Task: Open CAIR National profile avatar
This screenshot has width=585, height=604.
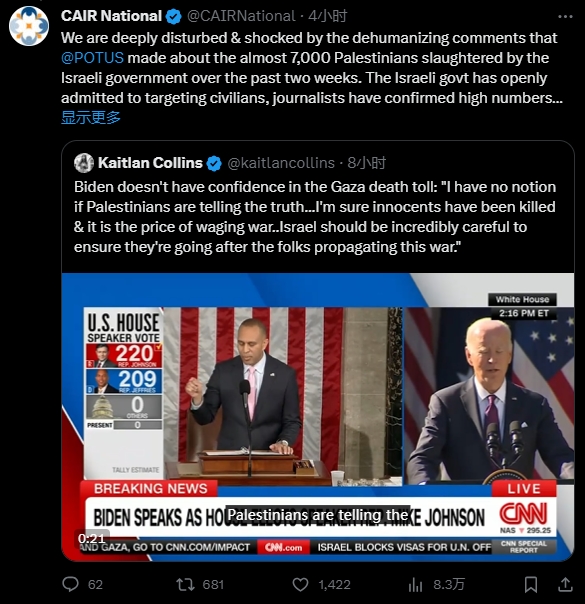Action: 29,26
